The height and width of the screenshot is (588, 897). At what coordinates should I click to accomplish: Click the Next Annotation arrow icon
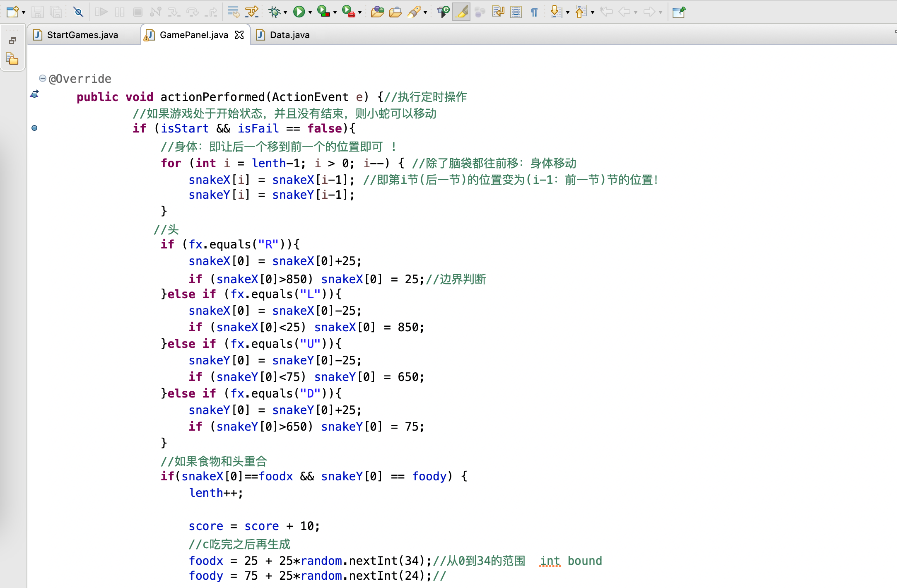[556, 12]
